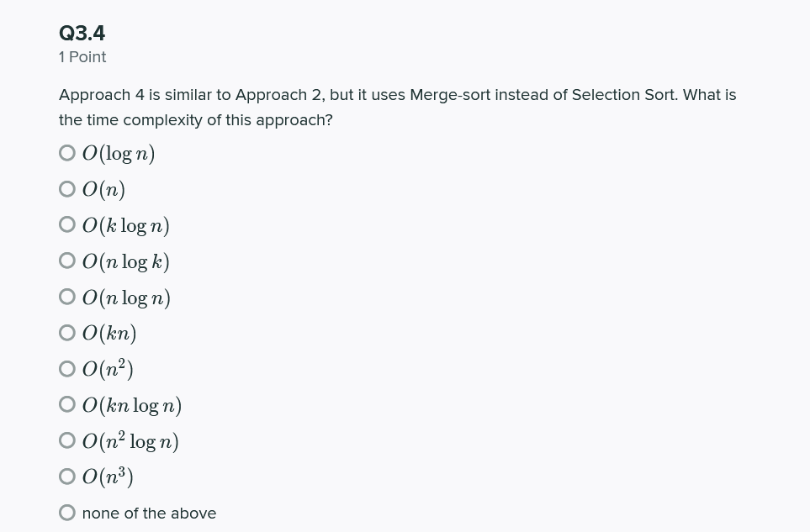This screenshot has height=532, width=810.
Task: Click the 'none of the above' label text
Action: tap(149, 514)
